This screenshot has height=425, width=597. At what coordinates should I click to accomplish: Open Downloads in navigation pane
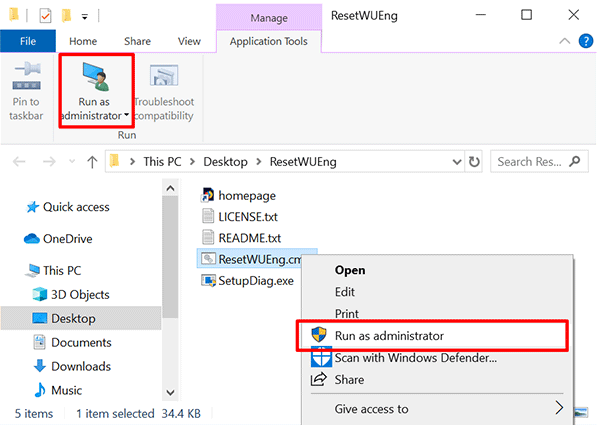pos(72,366)
